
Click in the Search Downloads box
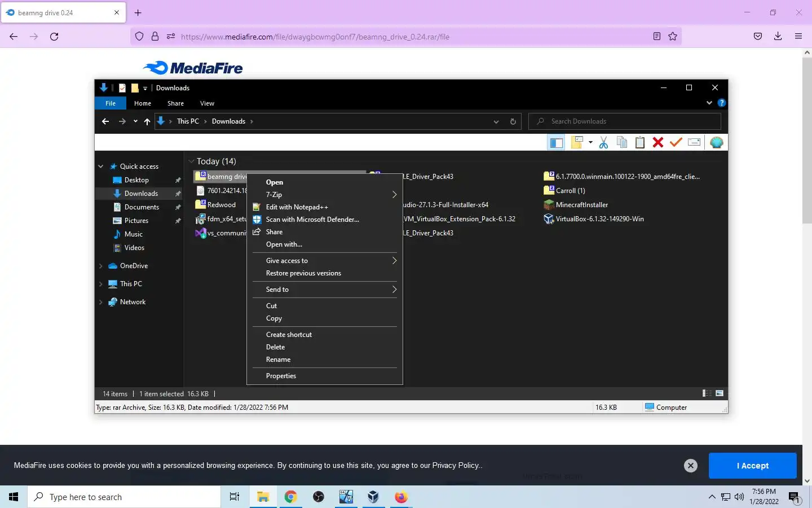625,121
